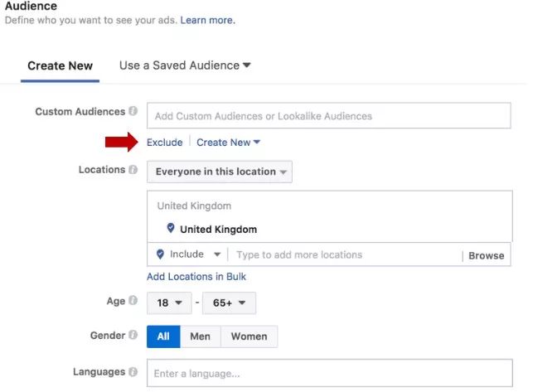Select the Women gender option
533x392 pixels.
coord(250,336)
